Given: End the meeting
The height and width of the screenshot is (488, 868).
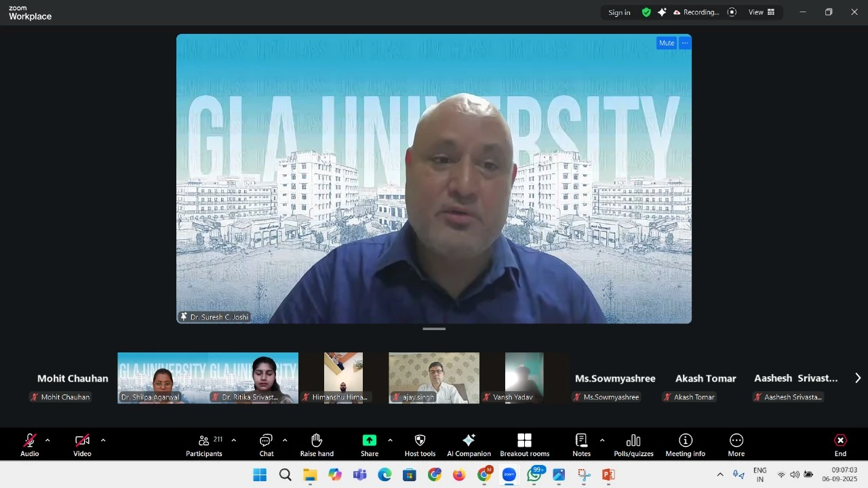Looking at the screenshot, I should (x=840, y=445).
